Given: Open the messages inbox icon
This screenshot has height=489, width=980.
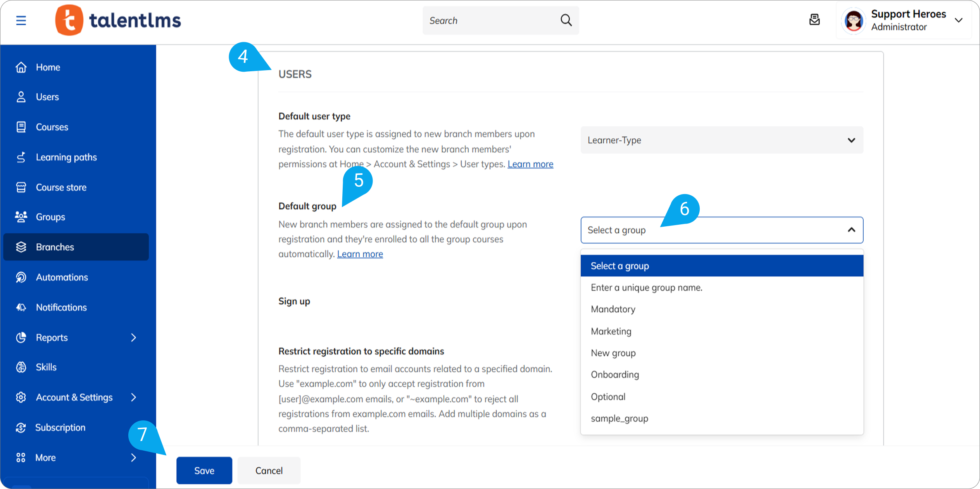Looking at the screenshot, I should tap(814, 20).
